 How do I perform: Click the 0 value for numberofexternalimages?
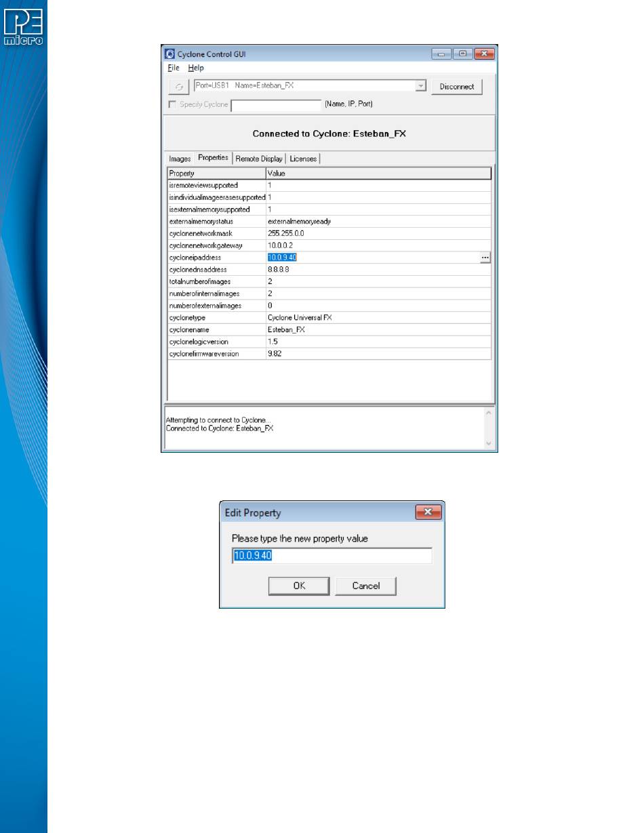tap(378, 306)
